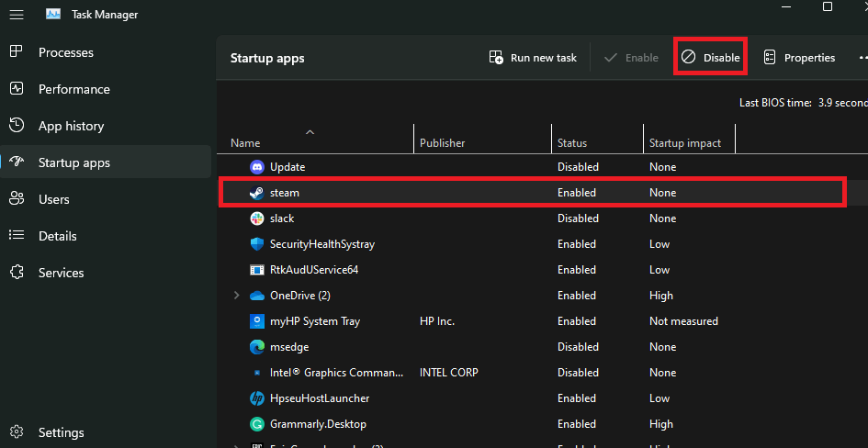
Task: Click the Intel Graphics Command icon
Action: point(257,373)
